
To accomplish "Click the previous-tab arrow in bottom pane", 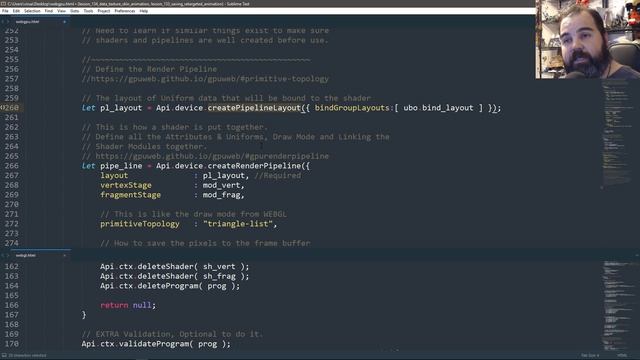I will pos(3,256).
